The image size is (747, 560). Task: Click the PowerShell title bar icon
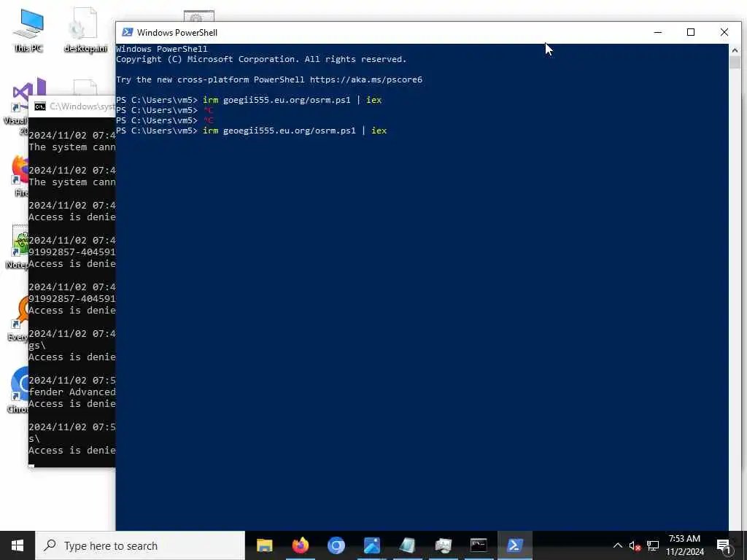tap(127, 32)
